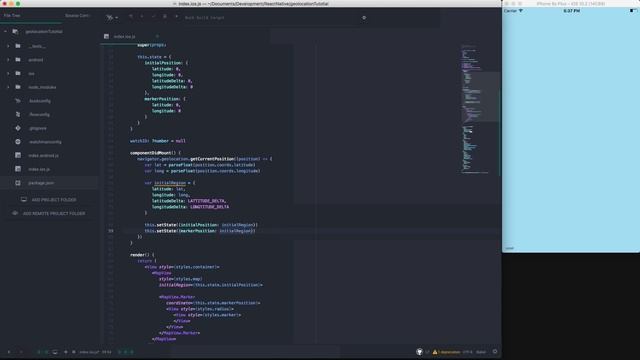
Task: Switch to the File Tree tab
Action: 12,16
